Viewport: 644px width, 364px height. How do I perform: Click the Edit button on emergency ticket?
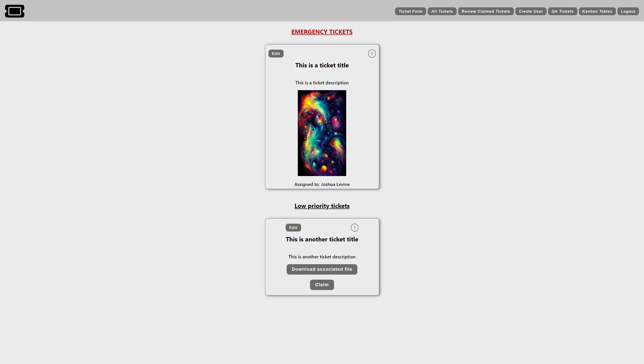point(276,53)
